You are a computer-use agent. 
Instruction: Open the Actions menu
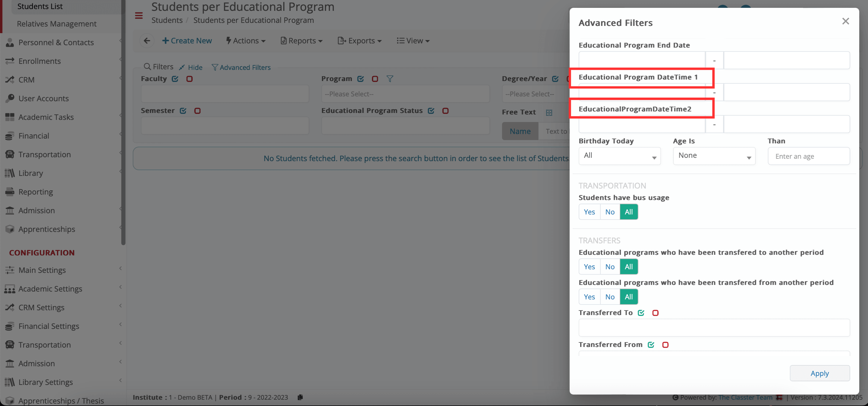[x=246, y=41]
